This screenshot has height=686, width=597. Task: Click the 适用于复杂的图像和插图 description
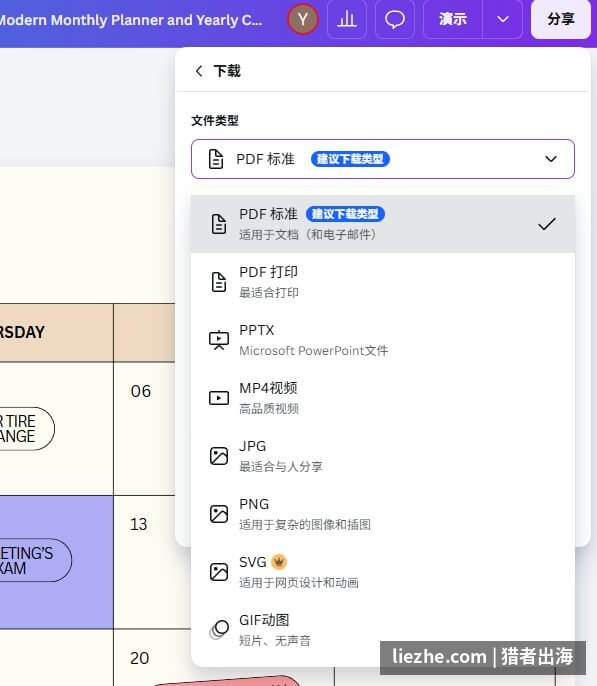(x=305, y=524)
